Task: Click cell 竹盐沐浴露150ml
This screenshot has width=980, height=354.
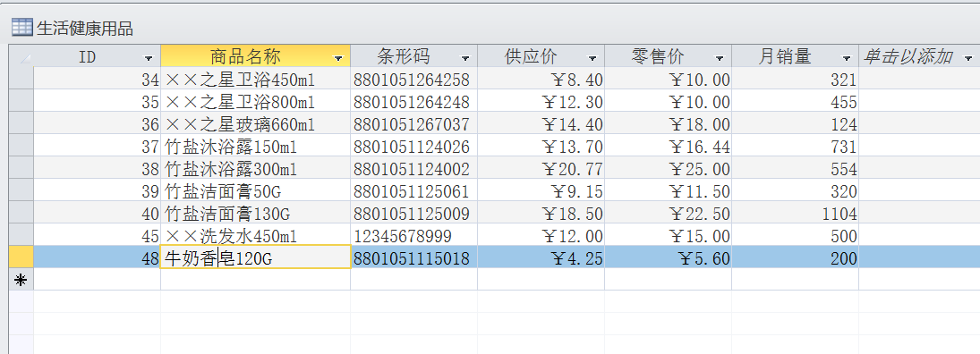Action: (x=255, y=146)
